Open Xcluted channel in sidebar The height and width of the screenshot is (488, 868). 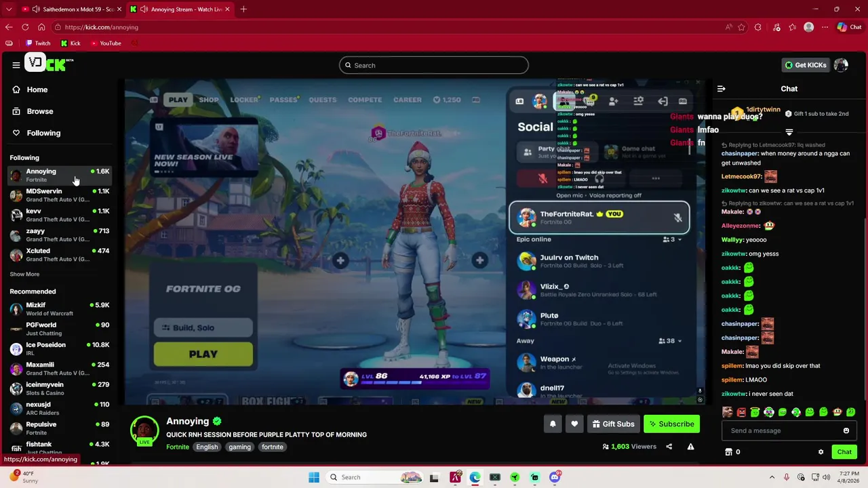click(x=60, y=255)
